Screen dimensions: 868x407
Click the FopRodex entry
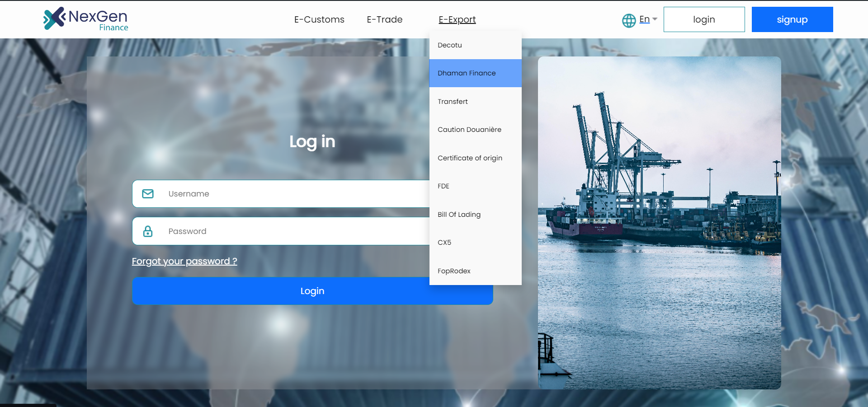[x=454, y=271]
